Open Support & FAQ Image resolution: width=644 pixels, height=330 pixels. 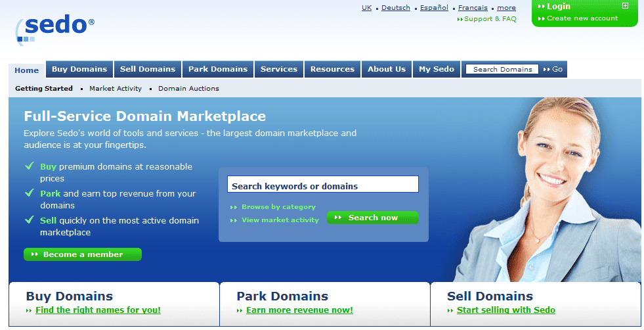click(490, 19)
